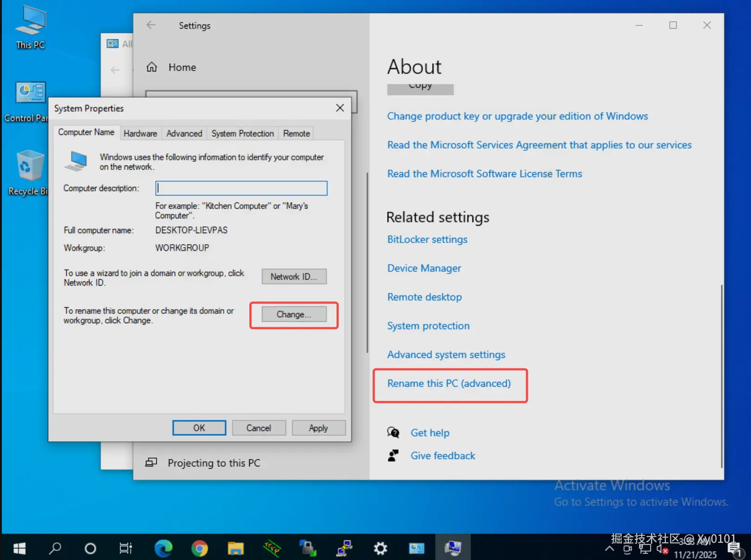The image size is (751, 560).
Task: Open the taskbar icon showing two linked computers
Action: click(x=344, y=549)
